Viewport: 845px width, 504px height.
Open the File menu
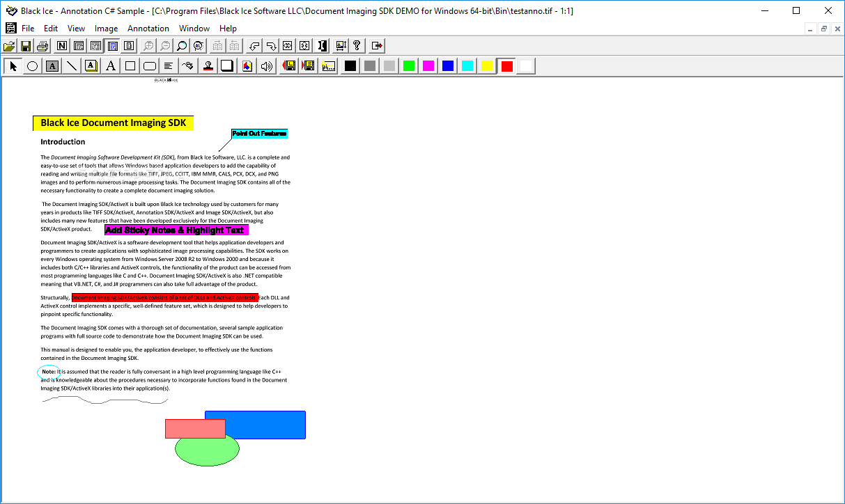28,29
